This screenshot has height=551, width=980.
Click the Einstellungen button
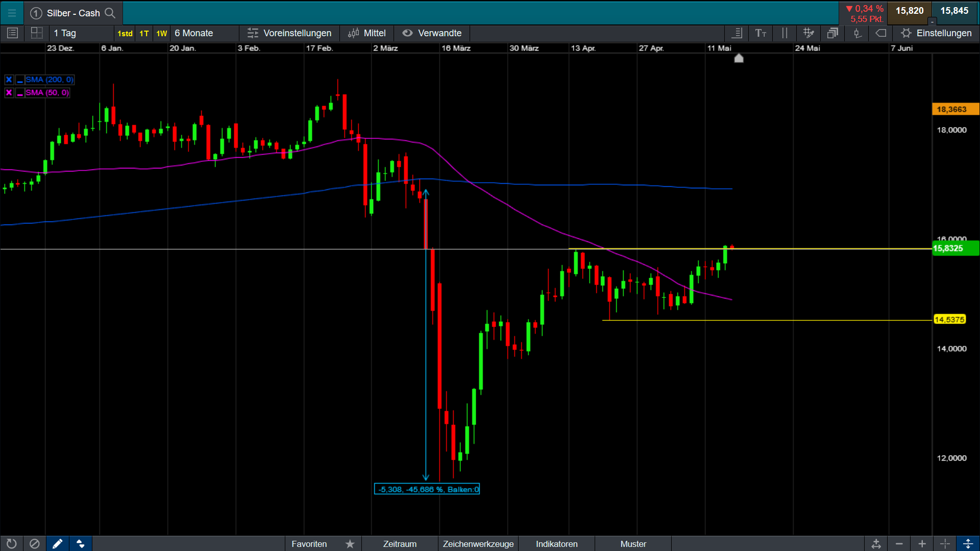point(937,33)
